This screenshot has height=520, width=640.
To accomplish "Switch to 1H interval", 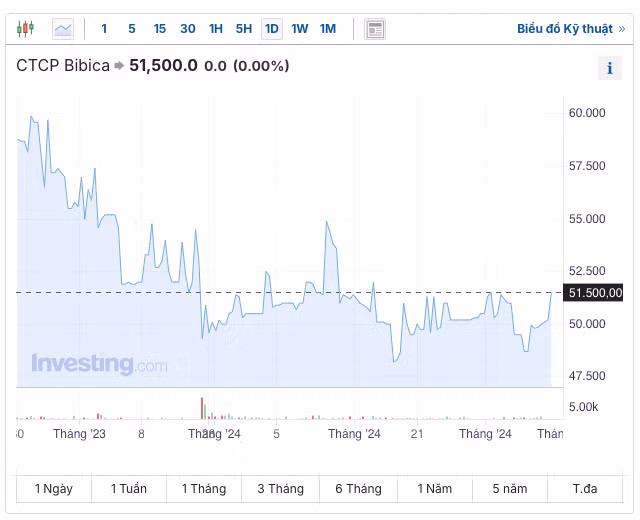I will [x=215, y=29].
